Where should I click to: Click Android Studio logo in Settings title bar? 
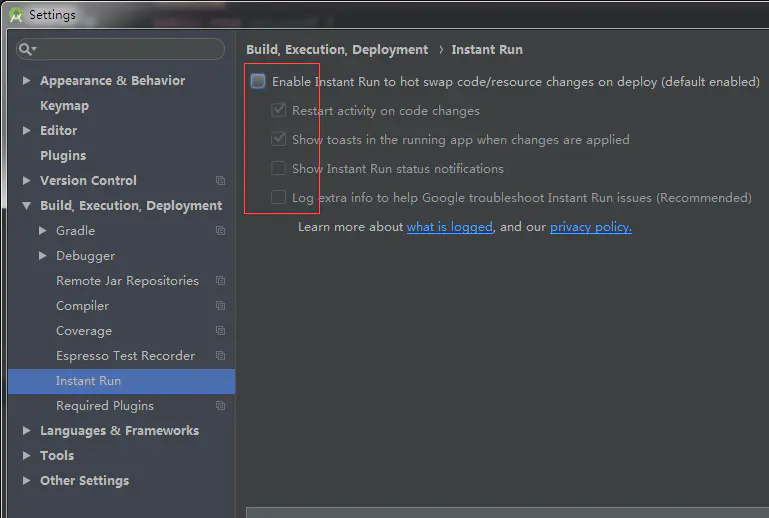point(16,15)
